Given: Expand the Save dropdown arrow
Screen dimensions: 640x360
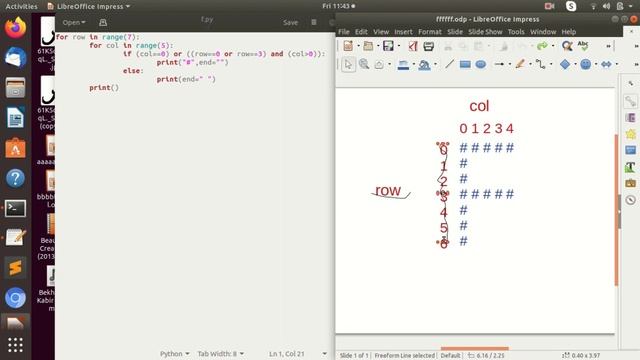Looking at the screenshot, I should pos(398,46).
